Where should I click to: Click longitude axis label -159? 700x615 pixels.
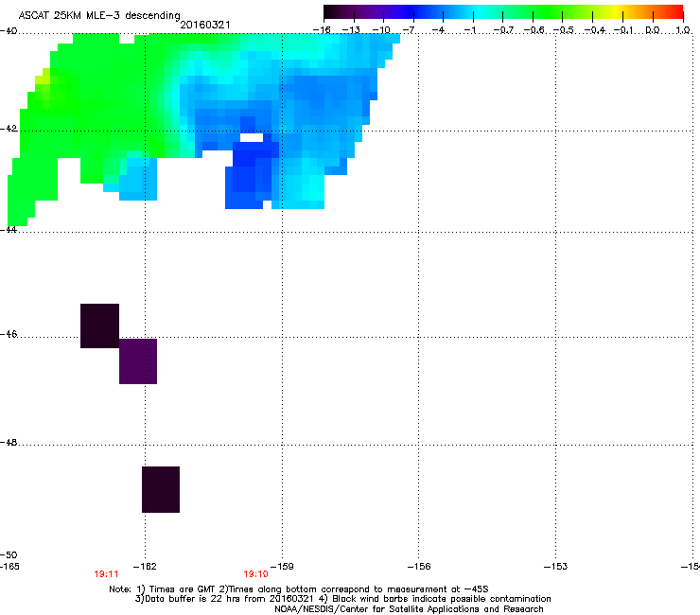pyautogui.click(x=282, y=567)
